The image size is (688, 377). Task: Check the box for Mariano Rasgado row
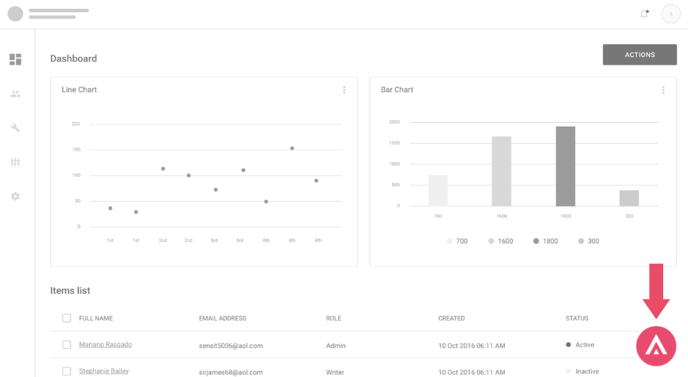[x=66, y=345]
